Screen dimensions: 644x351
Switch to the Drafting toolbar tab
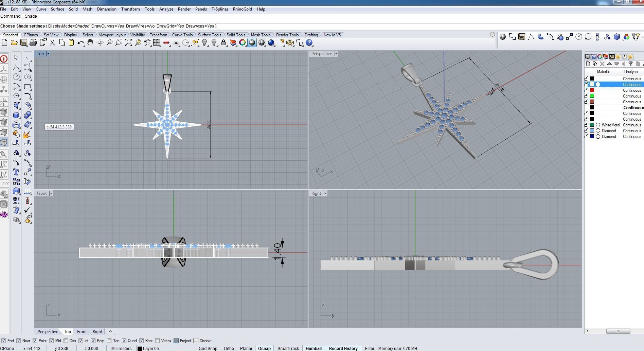[x=311, y=35]
